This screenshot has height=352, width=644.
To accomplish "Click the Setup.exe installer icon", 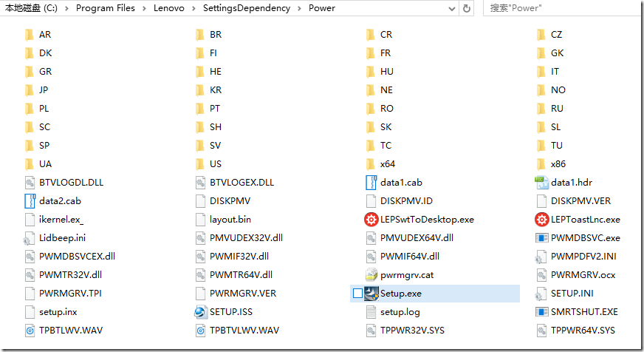I will tap(371, 293).
